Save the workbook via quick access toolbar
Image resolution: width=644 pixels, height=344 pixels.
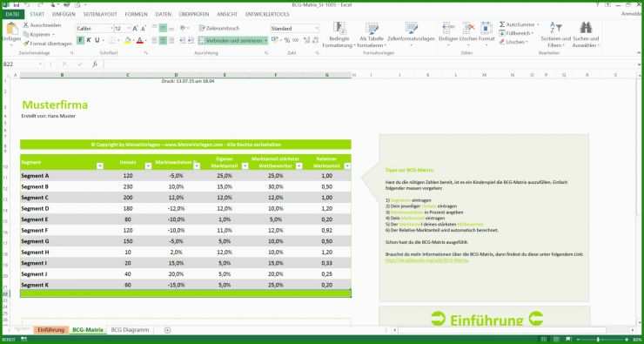tap(17, 5)
